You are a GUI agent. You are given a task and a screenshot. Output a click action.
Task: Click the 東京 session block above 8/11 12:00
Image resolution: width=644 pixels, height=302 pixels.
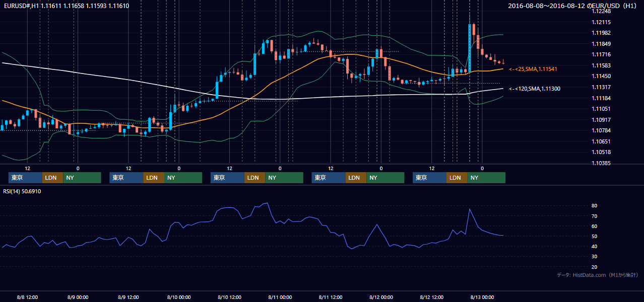click(329, 178)
